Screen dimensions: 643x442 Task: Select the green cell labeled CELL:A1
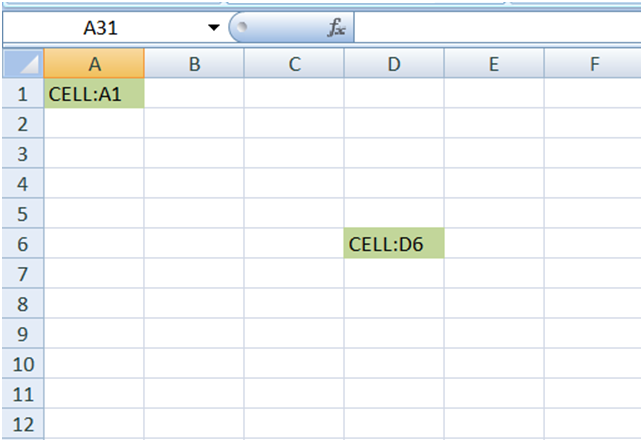94,94
